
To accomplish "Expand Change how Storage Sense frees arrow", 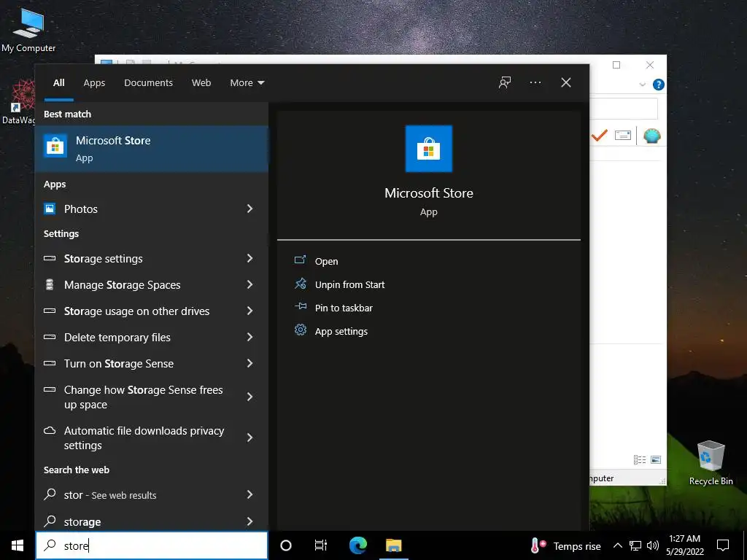I will point(249,397).
